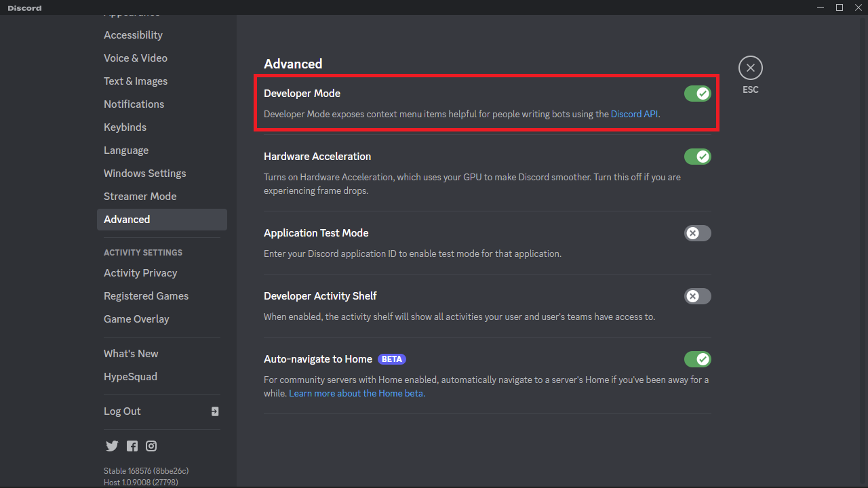Viewport: 868px width, 488px height.
Task: Open Notifications settings
Action: tap(161, 104)
